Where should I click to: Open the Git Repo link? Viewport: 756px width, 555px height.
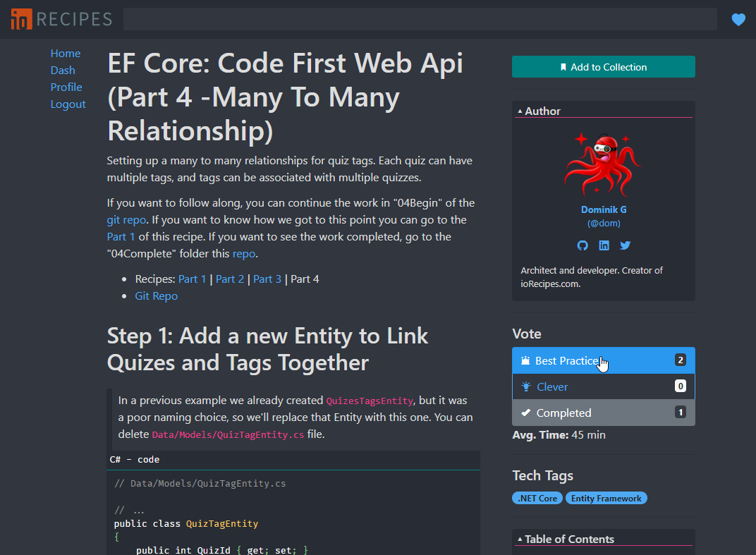pyautogui.click(x=156, y=295)
